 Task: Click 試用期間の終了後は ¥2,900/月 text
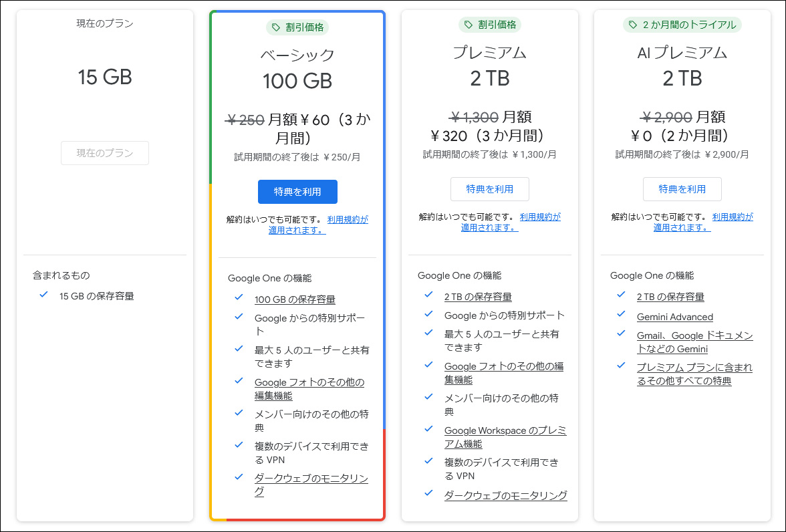tap(682, 154)
